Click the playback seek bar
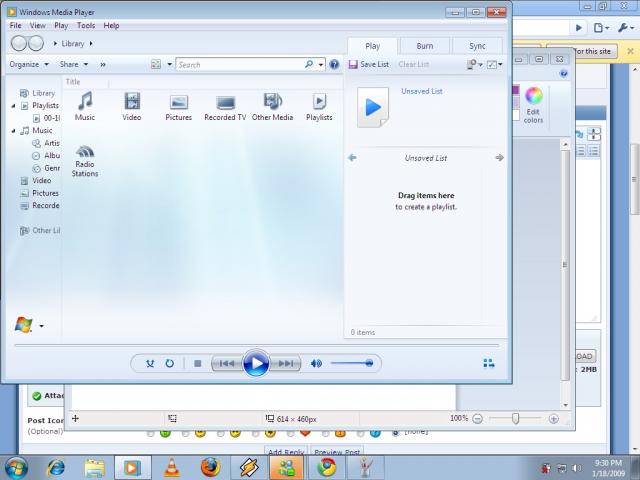The height and width of the screenshot is (480, 640). (256, 345)
